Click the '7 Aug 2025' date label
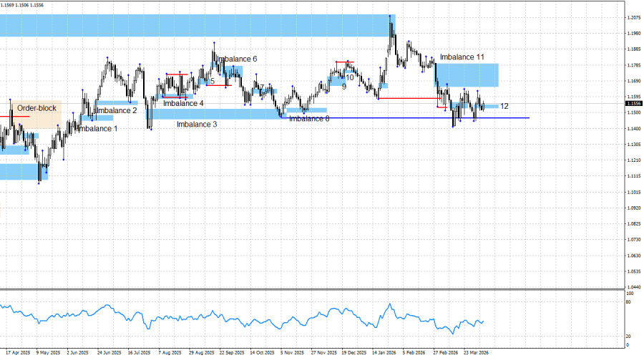 pos(170,353)
